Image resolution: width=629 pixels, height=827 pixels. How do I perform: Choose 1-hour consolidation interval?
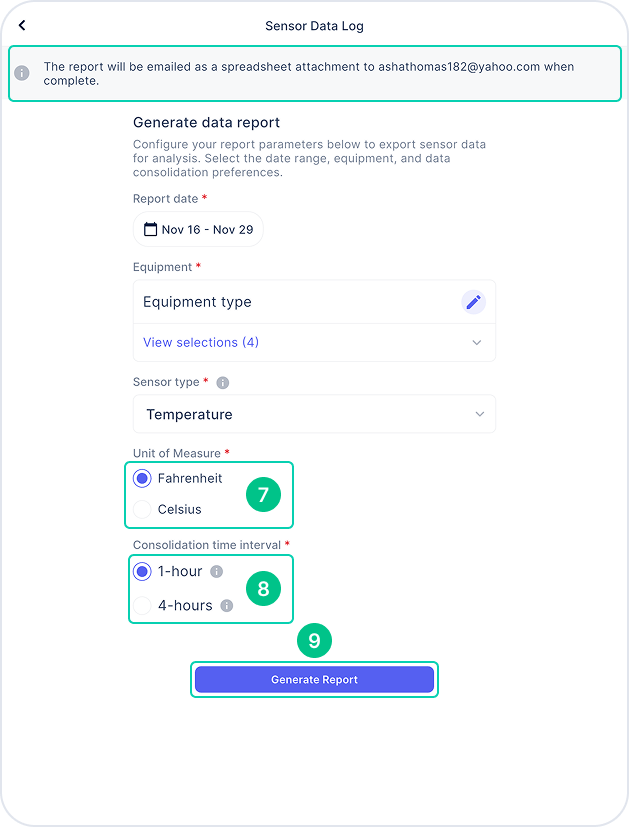142,572
